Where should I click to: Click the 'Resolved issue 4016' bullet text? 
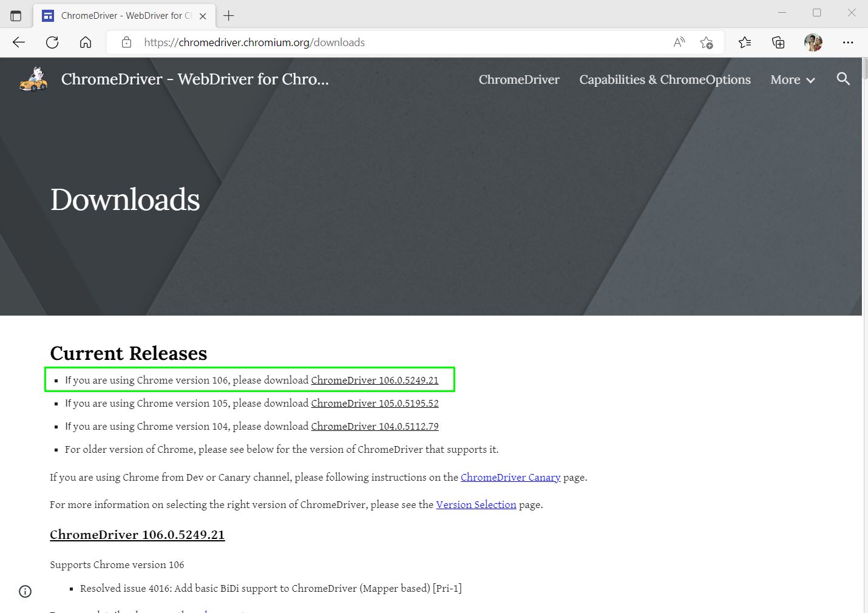point(271,589)
